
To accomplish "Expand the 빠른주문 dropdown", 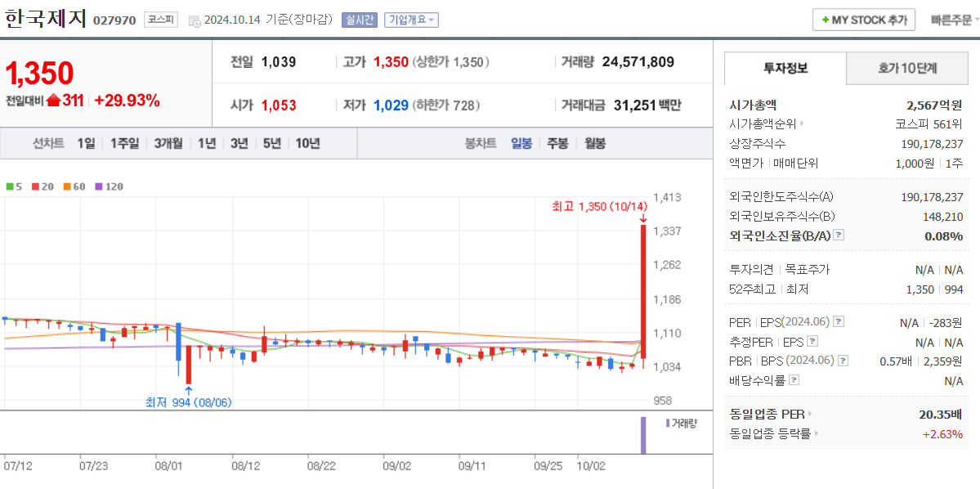I will 955,20.
